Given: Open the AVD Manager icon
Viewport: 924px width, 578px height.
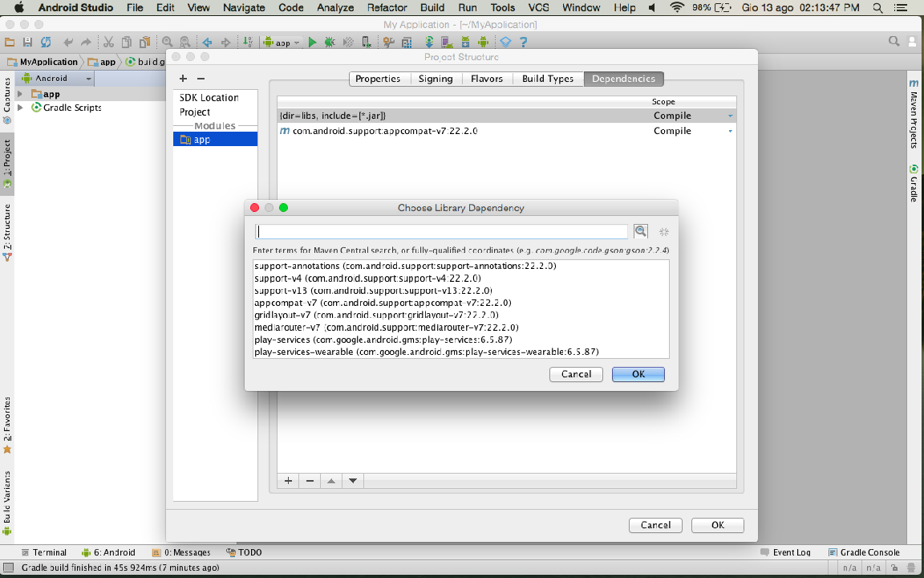Looking at the screenshot, I should 447,42.
